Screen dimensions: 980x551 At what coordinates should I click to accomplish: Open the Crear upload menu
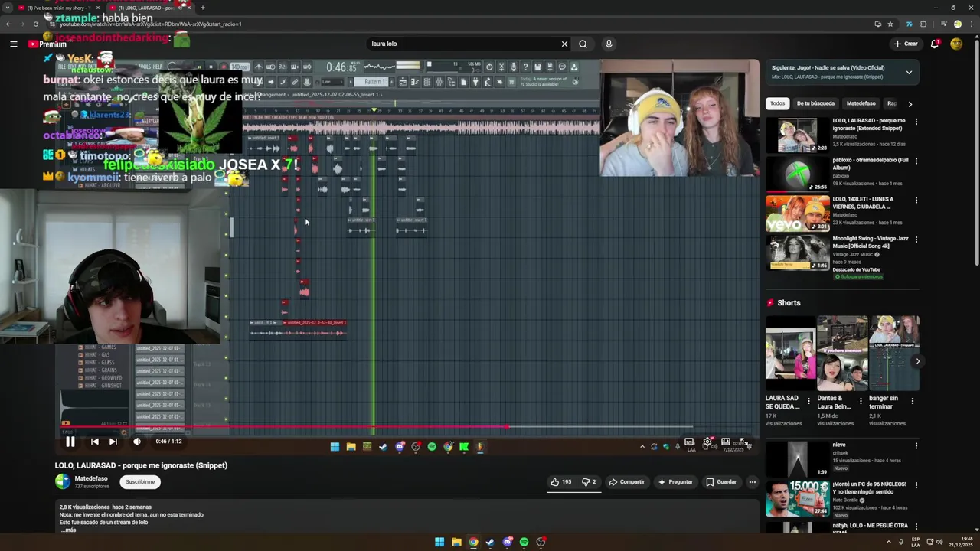[906, 44]
